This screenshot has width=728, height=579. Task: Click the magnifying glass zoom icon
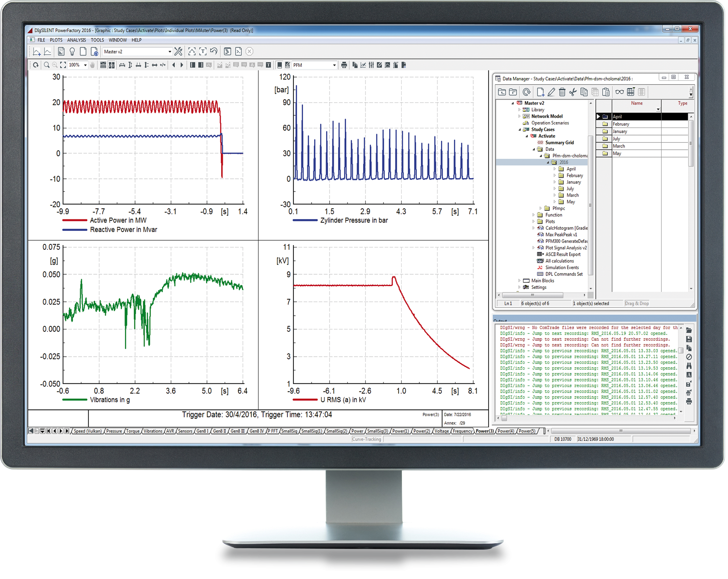46,65
